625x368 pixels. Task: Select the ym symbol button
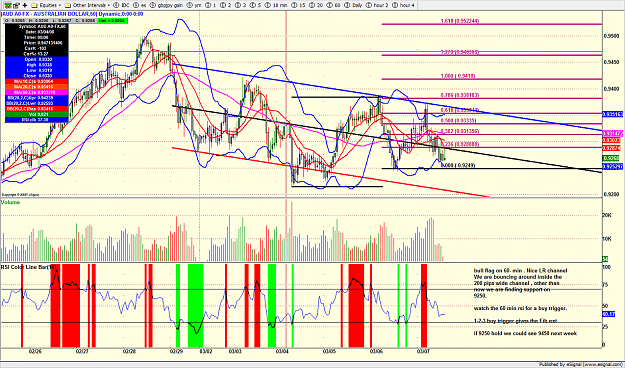click(195, 5)
